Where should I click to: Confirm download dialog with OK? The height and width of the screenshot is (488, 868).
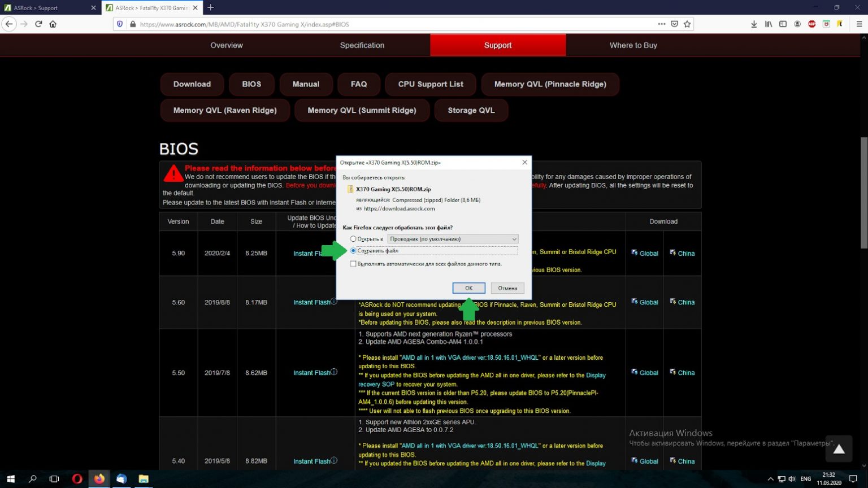(468, 288)
